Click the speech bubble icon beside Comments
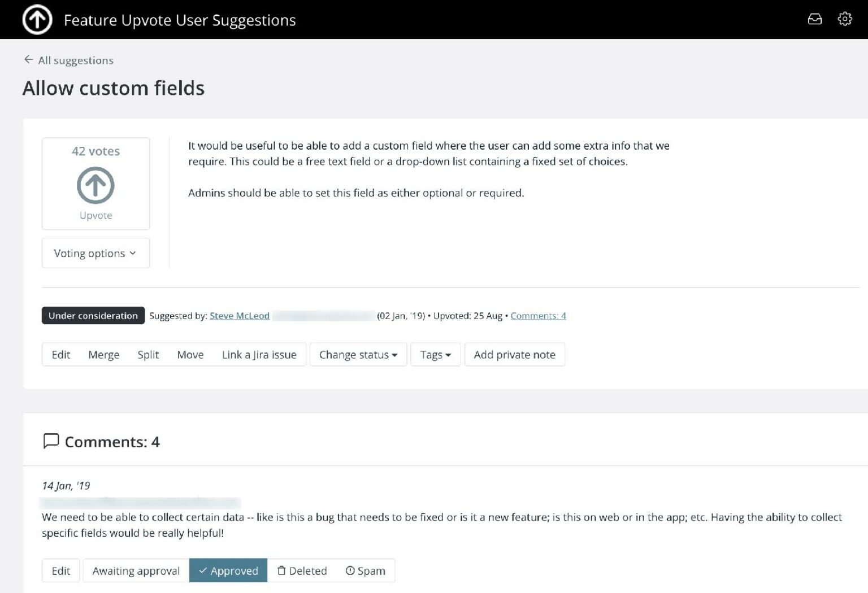 coord(51,441)
